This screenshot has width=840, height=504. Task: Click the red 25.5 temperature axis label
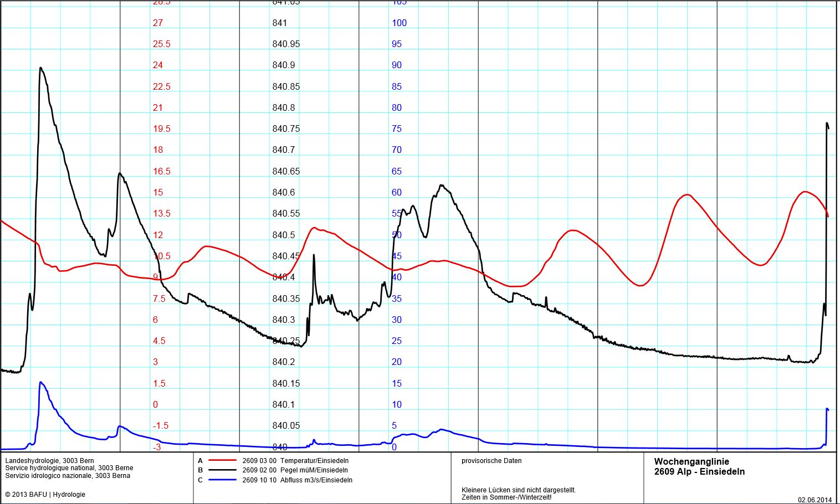point(162,44)
